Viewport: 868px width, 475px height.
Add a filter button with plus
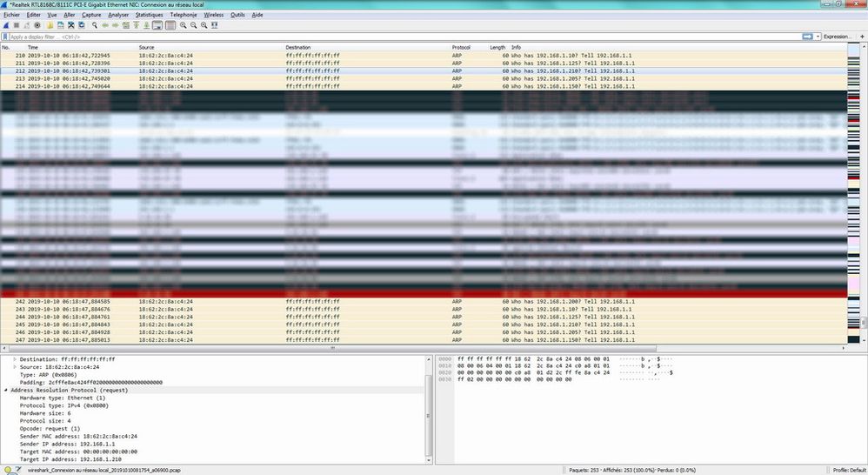point(862,37)
